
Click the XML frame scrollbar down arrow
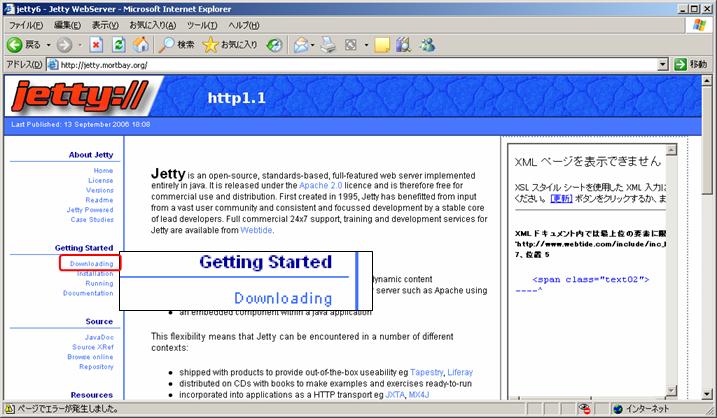(x=671, y=391)
